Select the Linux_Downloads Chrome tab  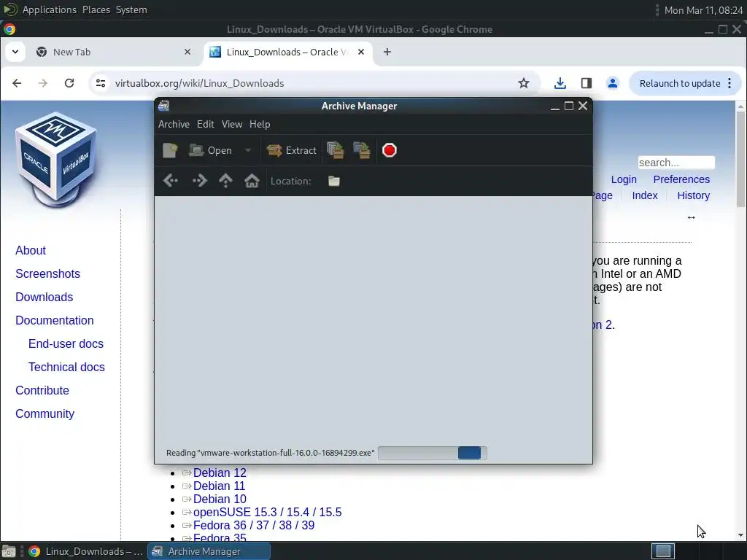click(286, 52)
